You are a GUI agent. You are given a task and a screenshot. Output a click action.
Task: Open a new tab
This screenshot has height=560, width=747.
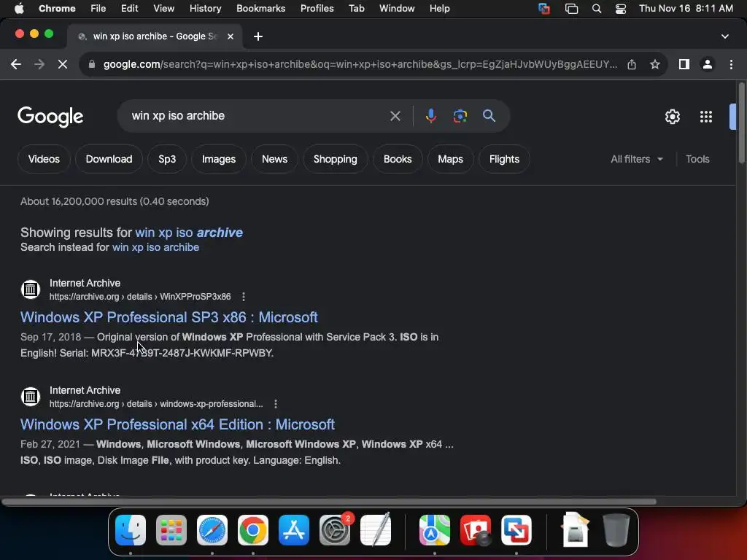[258, 36]
